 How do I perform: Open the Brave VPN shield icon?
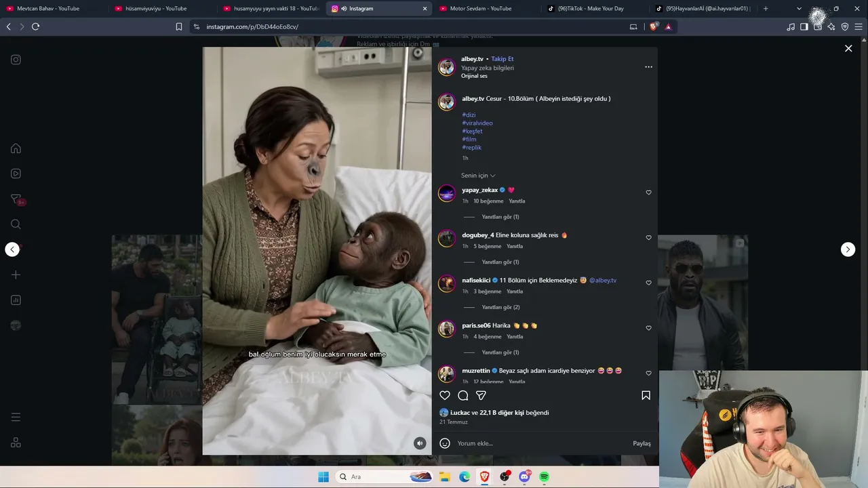pyautogui.click(x=845, y=26)
